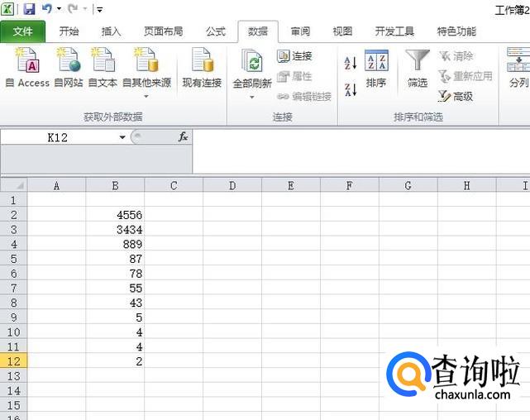Image resolution: width=530 pixels, height=420 pixels.
Task: Switch to the 插入 tab
Action: pyautogui.click(x=111, y=31)
